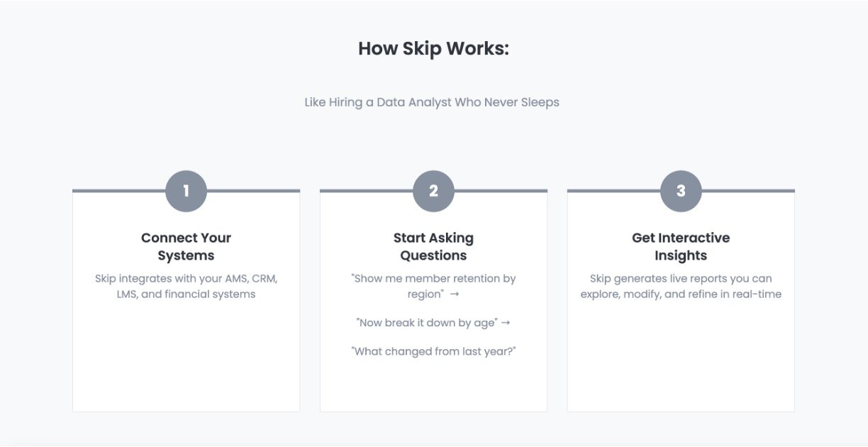Open the "Start Asking Questions" card title
The image size is (868, 447).
[x=433, y=246]
